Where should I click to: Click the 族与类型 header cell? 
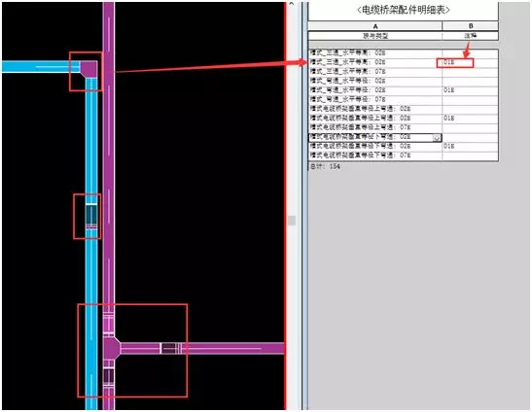point(374,36)
